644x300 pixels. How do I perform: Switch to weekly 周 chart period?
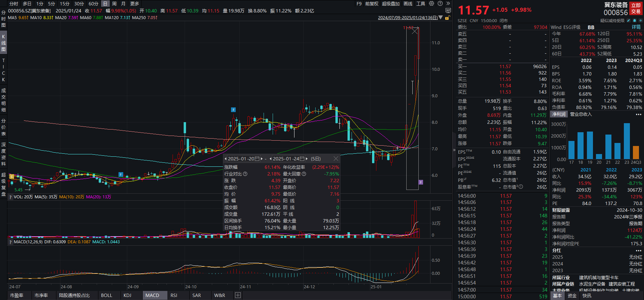tap(114, 4)
